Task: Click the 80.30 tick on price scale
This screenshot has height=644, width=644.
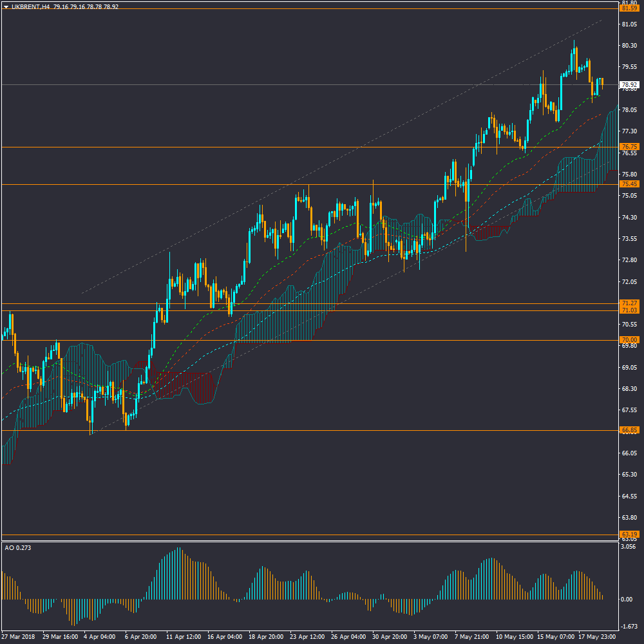Action: pos(629,46)
